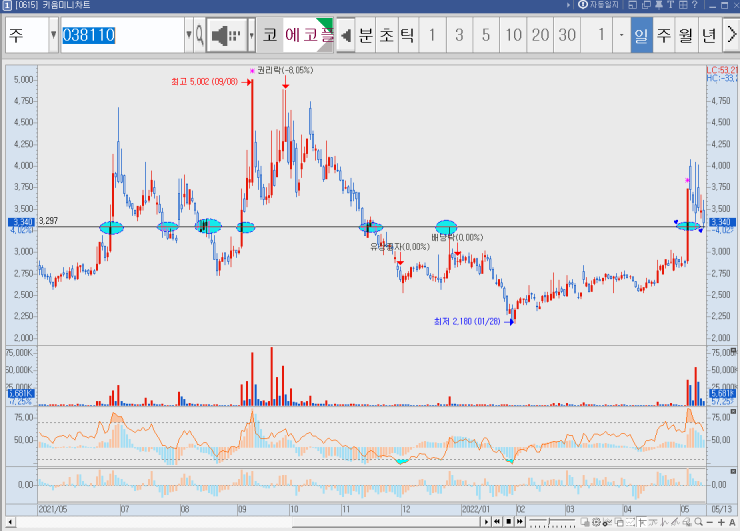
Task: Click the grid layout icon in title bar
Action: (x=683, y=5)
